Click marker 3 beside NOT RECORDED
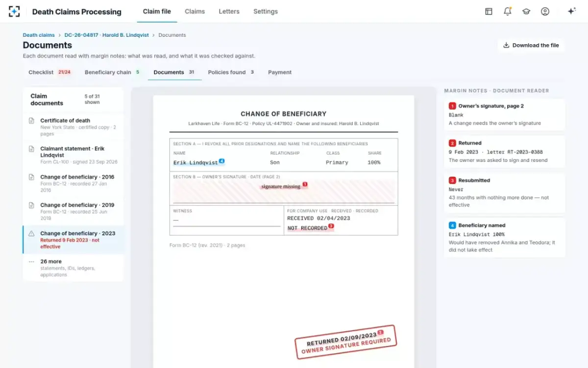Viewport: 588px width, 368px height. pyautogui.click(x=331, y=226)
